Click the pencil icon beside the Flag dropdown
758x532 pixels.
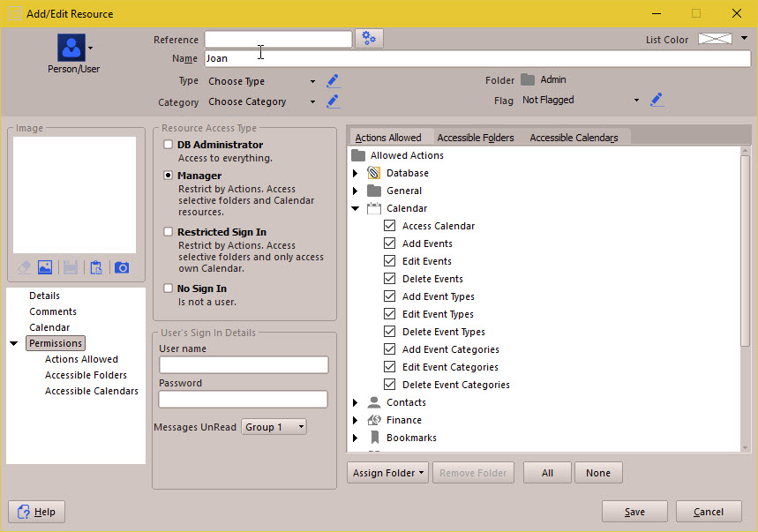[x=657, y=100]
